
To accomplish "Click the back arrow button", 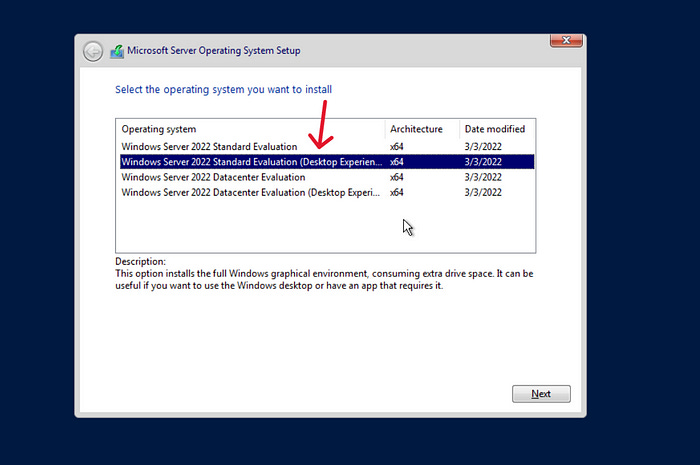I will [93, 52].
